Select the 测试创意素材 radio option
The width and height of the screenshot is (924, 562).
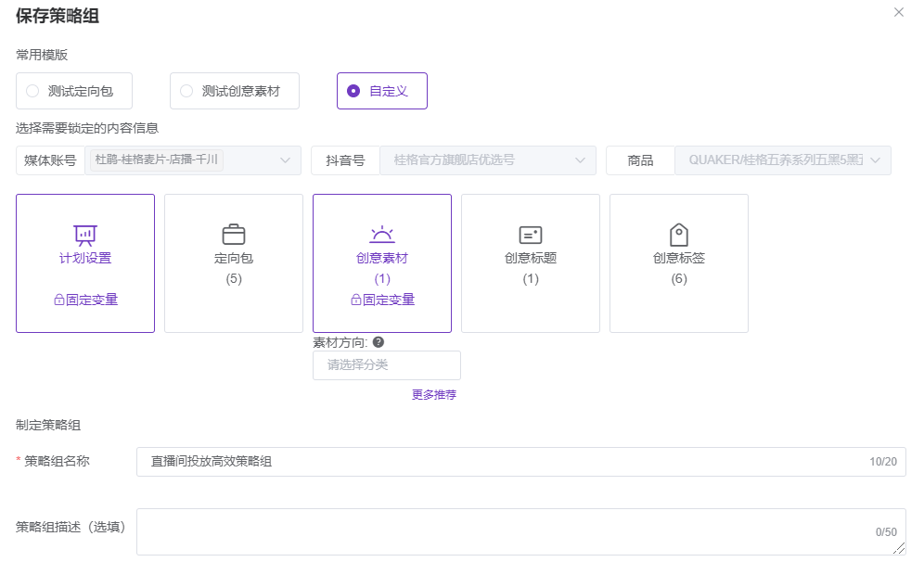(235, 91)
